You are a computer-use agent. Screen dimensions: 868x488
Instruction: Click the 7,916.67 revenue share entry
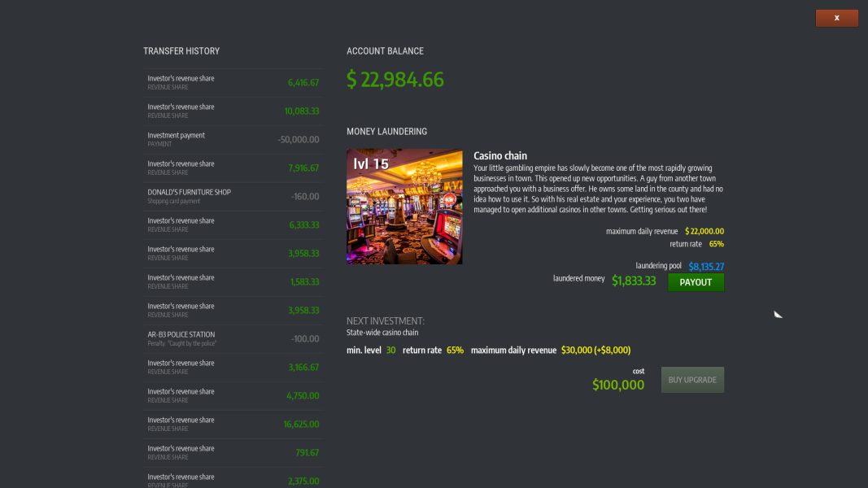coord(233,168)
